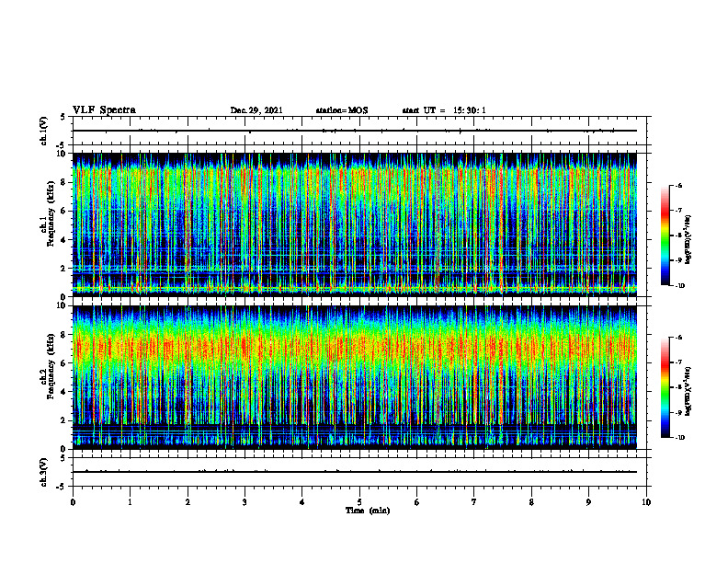This screenshot has width=728, height=563.
Task: Click time axis tick label "8"
Action: pos(531,502)
